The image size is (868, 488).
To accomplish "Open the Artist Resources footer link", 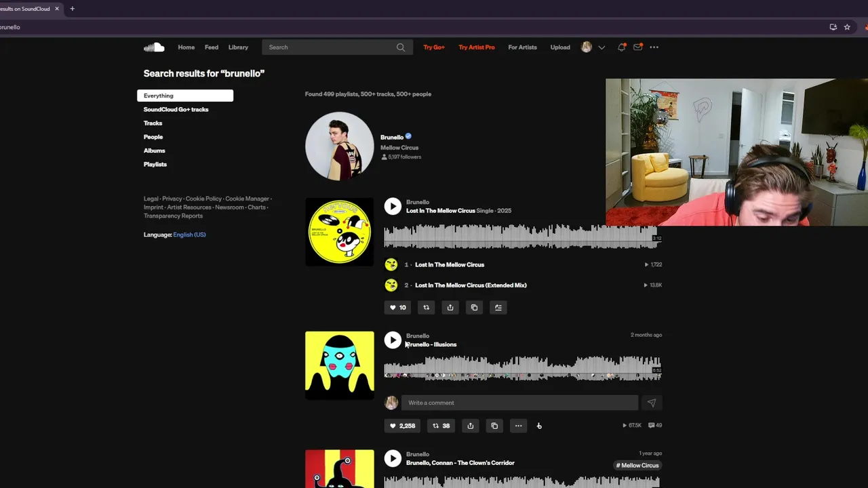I will pyautogui.click(x=189, y=207).
